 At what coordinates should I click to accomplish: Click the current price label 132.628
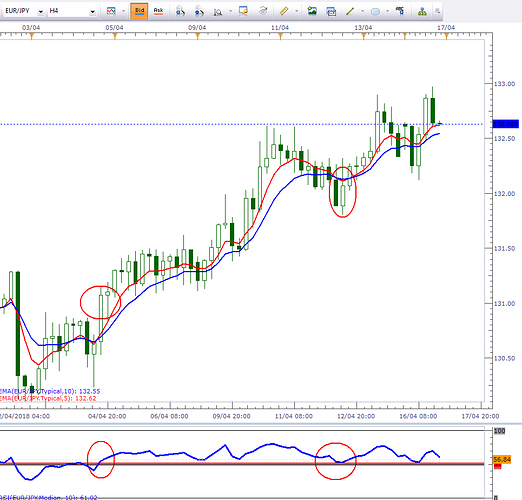[506, 124]
